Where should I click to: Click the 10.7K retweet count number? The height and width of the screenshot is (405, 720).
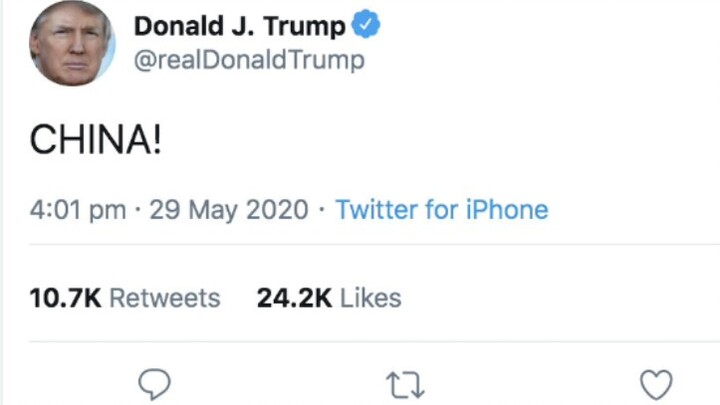[65, 298]
